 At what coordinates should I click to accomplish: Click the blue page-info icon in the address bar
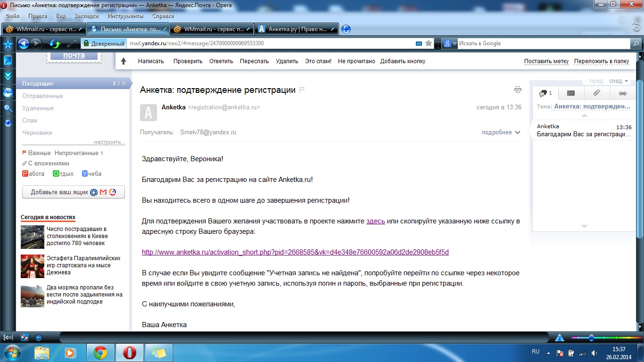click(x=419, y=43)
